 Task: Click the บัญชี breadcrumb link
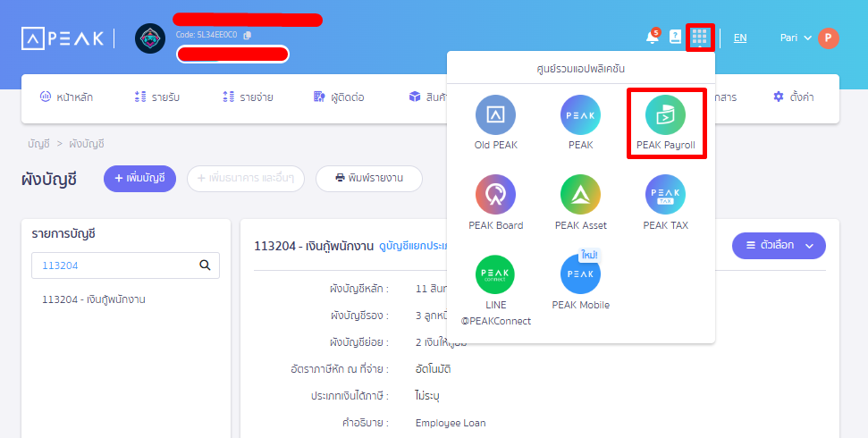[x=38, y=144]
